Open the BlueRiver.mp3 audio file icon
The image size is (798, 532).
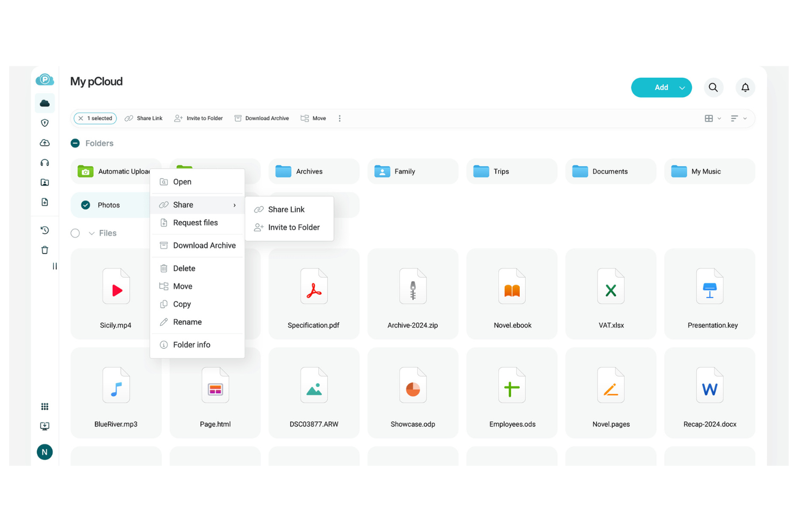coord(116,385)
